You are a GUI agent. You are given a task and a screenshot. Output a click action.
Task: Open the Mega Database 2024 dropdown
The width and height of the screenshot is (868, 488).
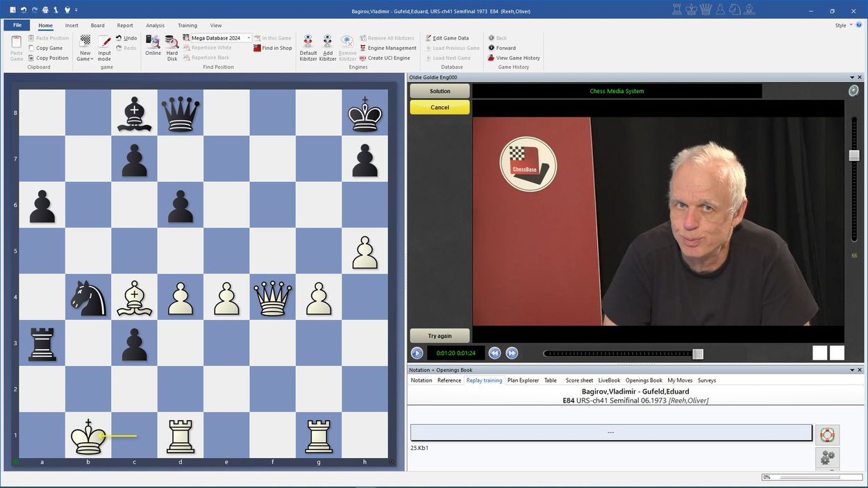tap(249, 38)
